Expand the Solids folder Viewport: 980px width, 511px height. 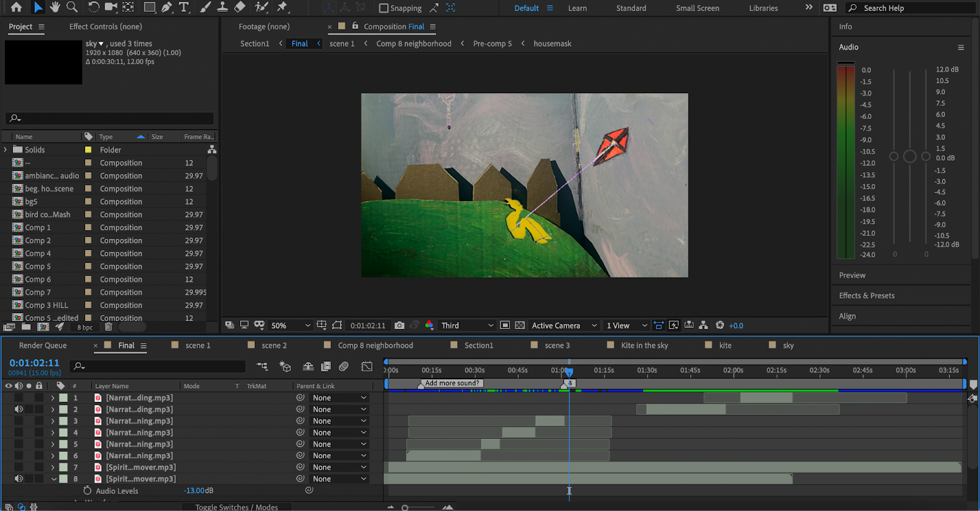pyautogui.click(x=6, y=150)
